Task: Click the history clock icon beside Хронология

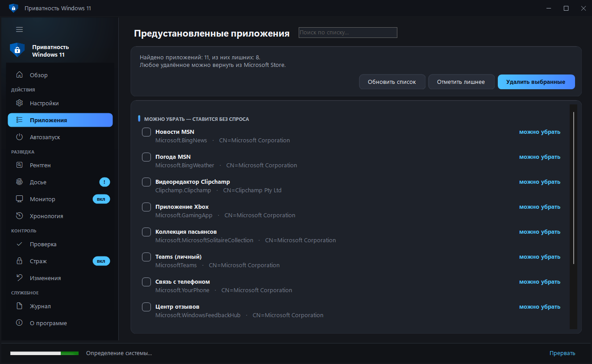Action: (x=19, y=216)
